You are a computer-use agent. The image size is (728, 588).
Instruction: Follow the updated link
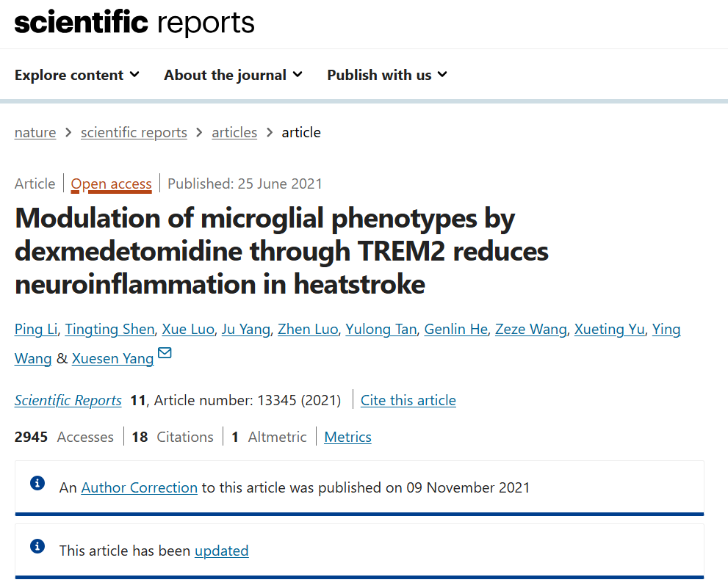(221, 551)
